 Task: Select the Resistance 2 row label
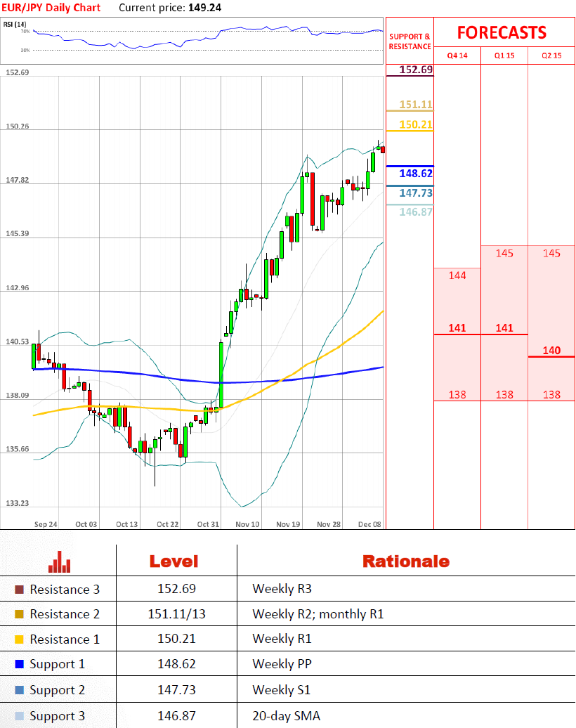65,614
